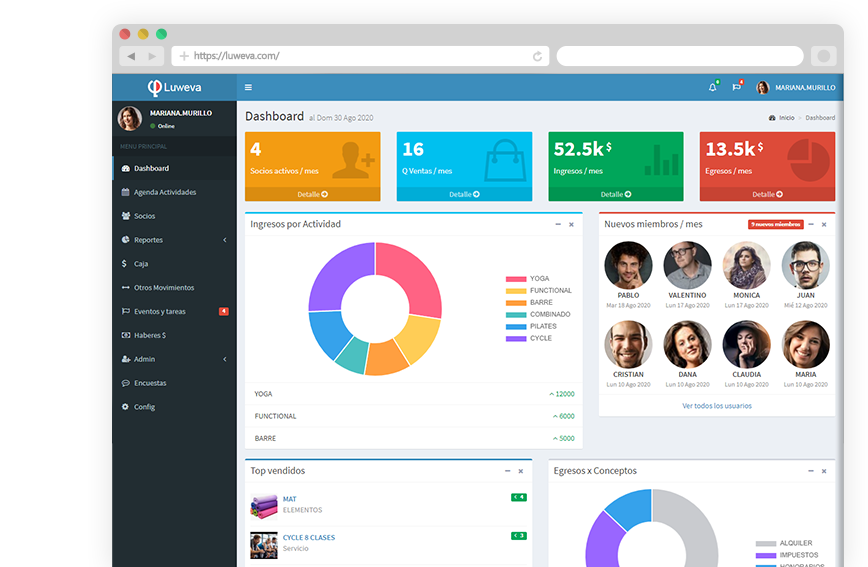Open the Dashboard menu item
868x567 pixels.
(174, 168)
